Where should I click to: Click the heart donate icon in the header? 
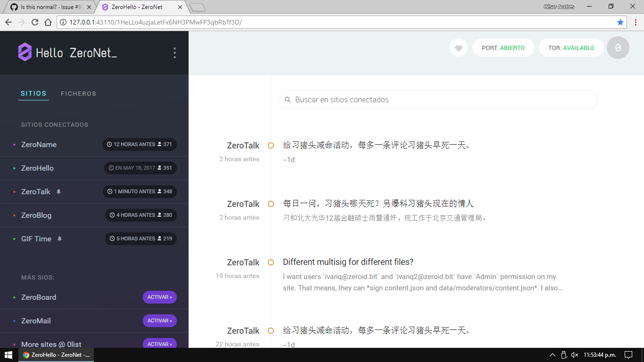(458, 48)
